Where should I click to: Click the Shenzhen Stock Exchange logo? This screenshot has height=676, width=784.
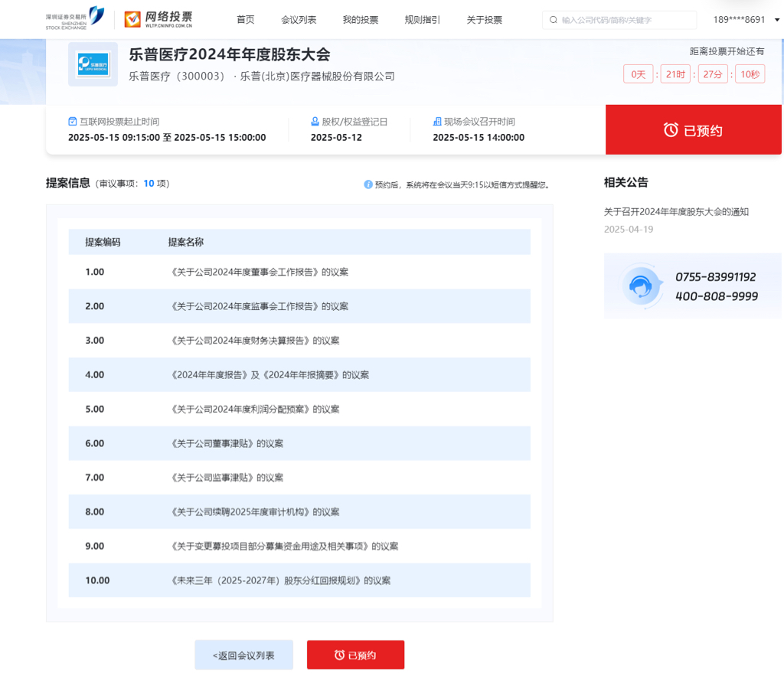75,18
